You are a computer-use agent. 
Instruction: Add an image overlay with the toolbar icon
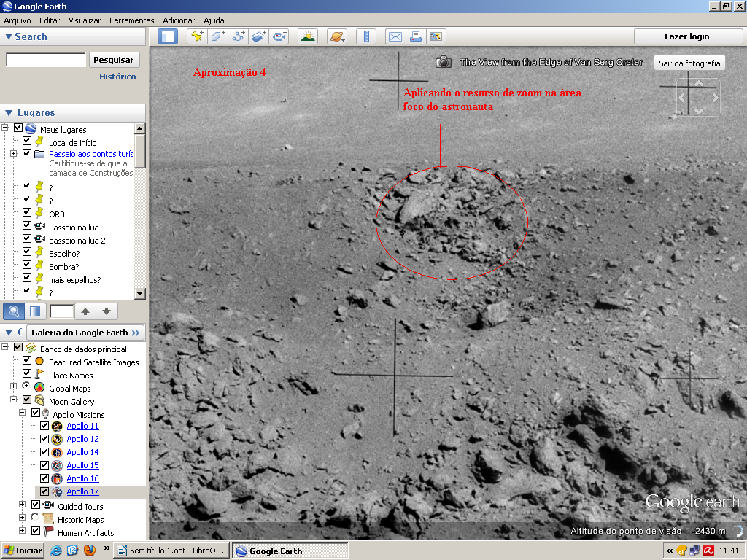[259, 36]
